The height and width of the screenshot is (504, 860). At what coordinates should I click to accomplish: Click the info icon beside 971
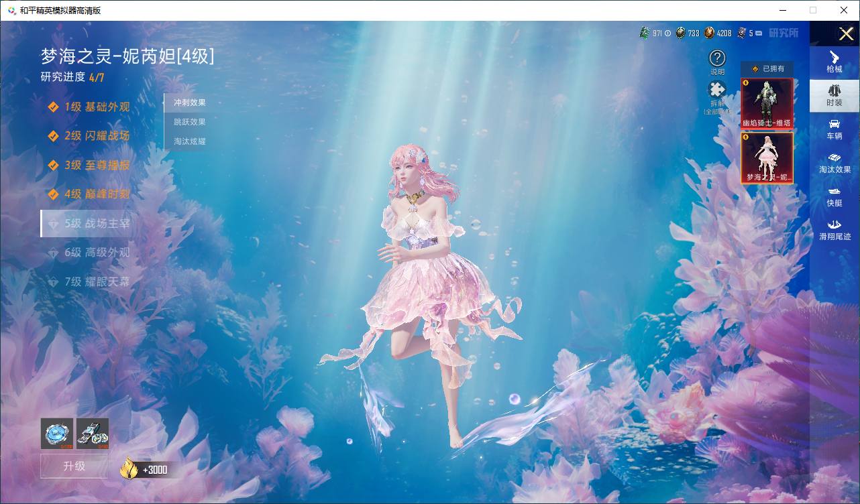coord(667,33)
